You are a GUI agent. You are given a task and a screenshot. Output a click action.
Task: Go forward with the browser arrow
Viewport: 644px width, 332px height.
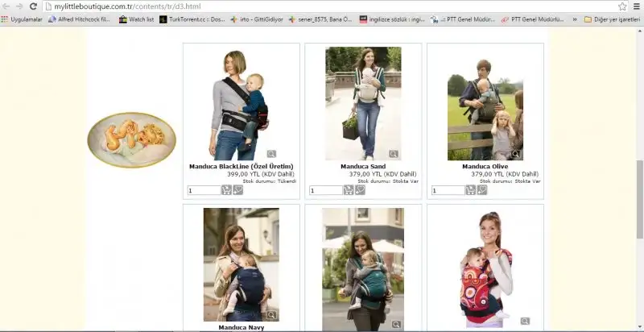coord(19,6)
